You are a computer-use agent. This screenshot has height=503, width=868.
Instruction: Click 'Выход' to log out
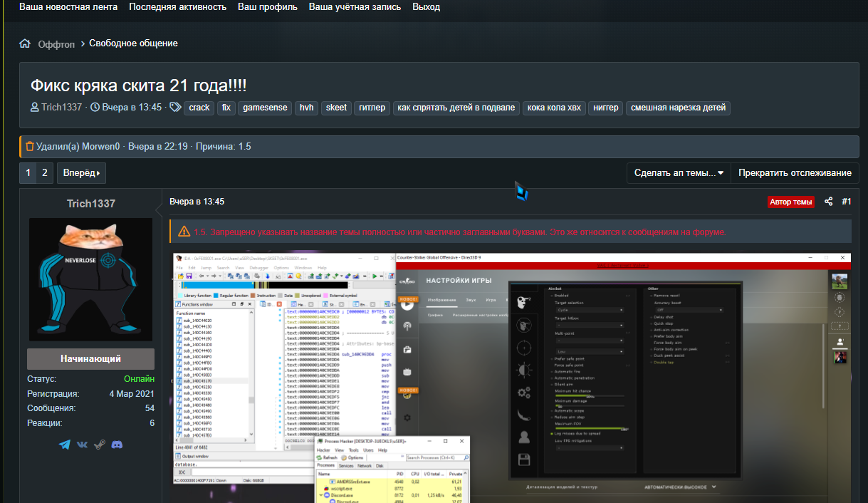(x=426, y=7)
